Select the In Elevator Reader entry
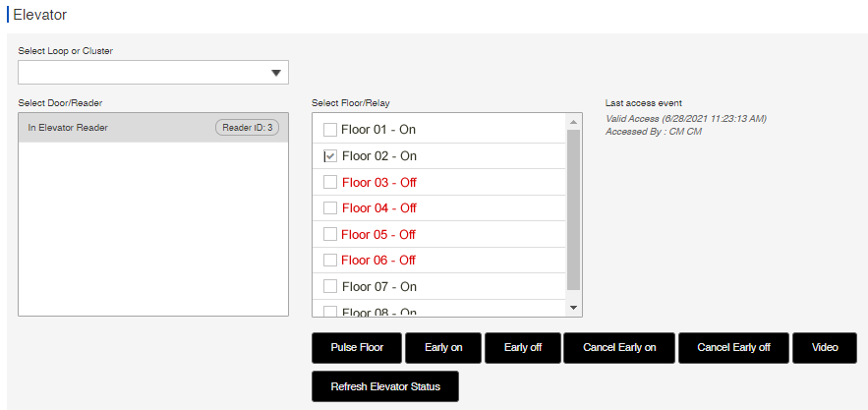 coord(153,128)
